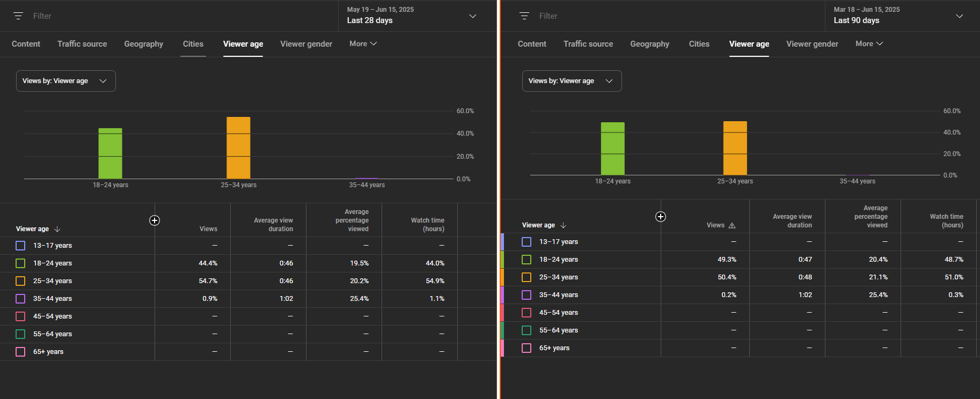Click the filter icon in right panel
The image size is (980, 399).
coord(524,16)
